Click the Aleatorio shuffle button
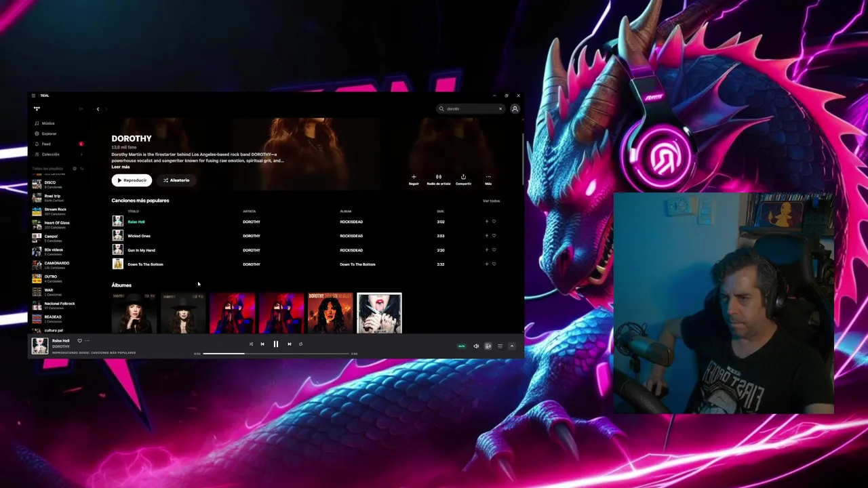This screenshot has width=868, height=488. pyautogui.click(x=176, y=180)
